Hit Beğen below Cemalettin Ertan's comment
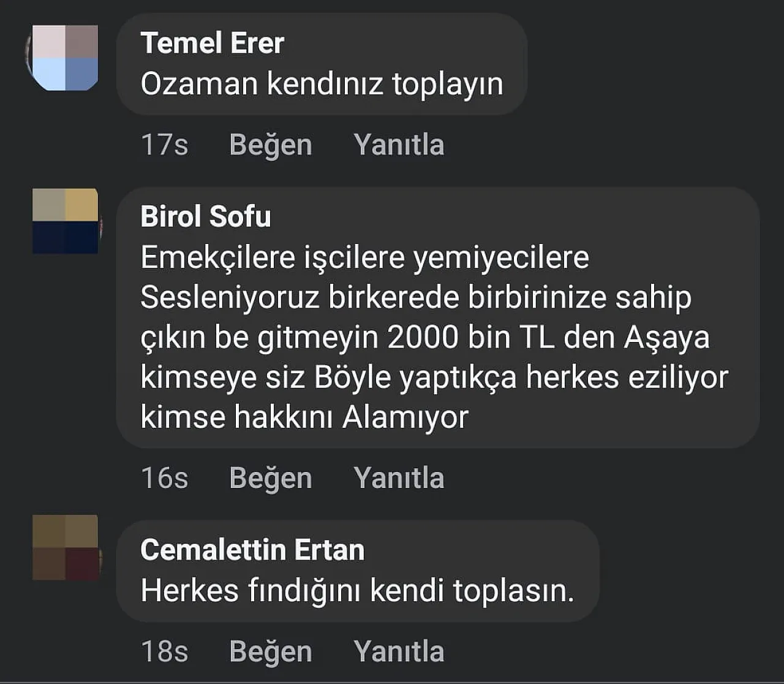 271,652
